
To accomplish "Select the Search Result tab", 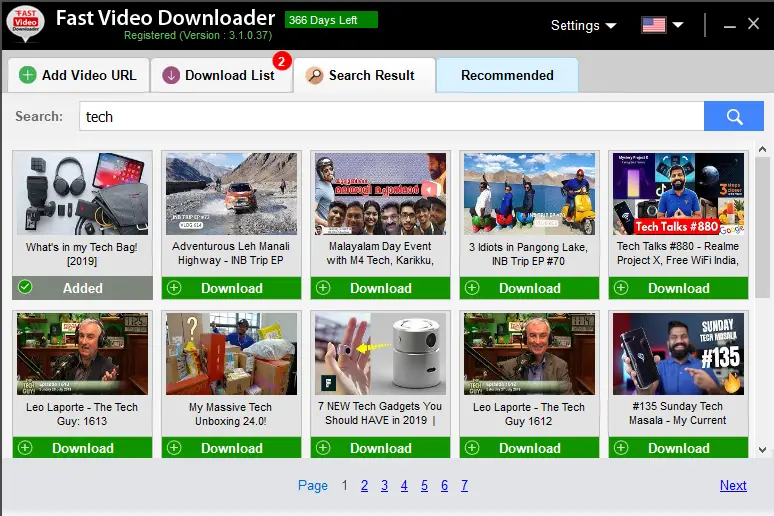I will pos(364,76).
